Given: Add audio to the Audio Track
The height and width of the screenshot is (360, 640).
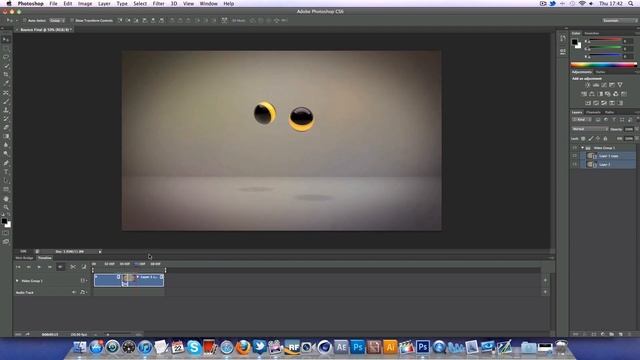Looking at the screenshot, I should (545, 292).
